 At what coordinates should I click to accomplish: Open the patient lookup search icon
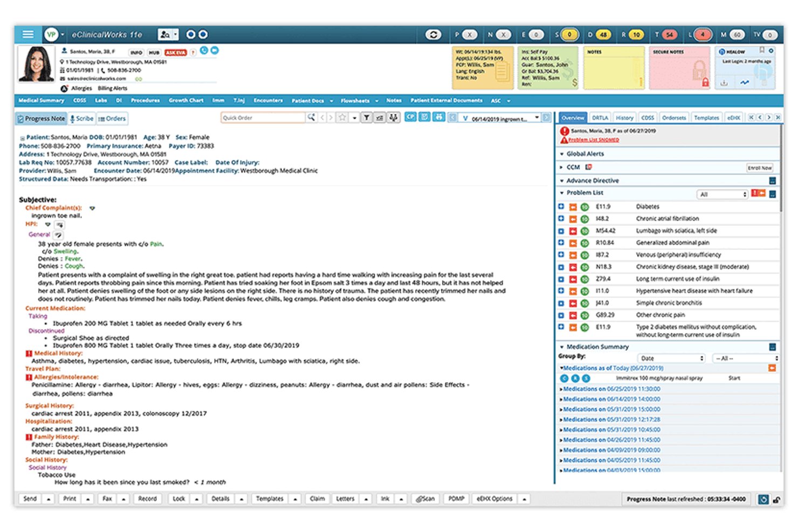tap(165, 34)
